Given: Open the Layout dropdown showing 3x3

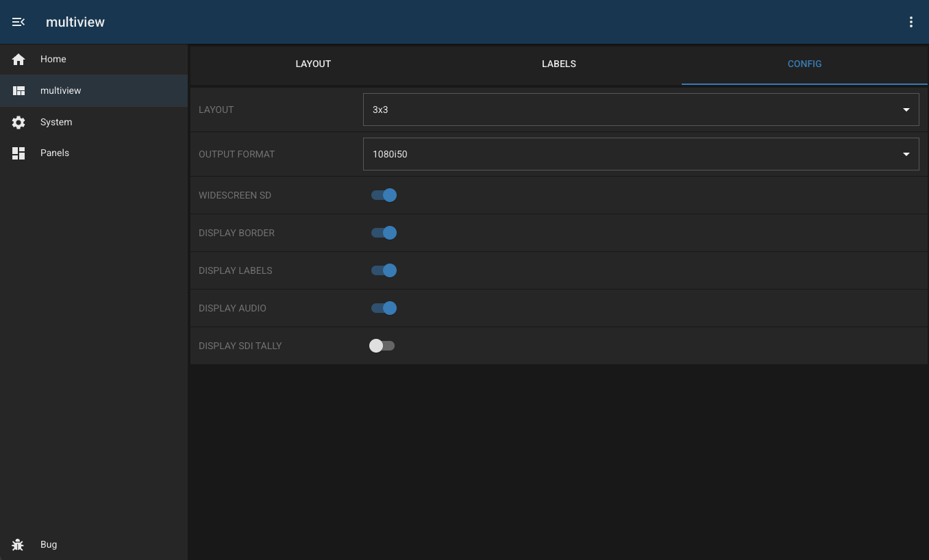Looking at the screenshot, I should [x=641, y=110].
